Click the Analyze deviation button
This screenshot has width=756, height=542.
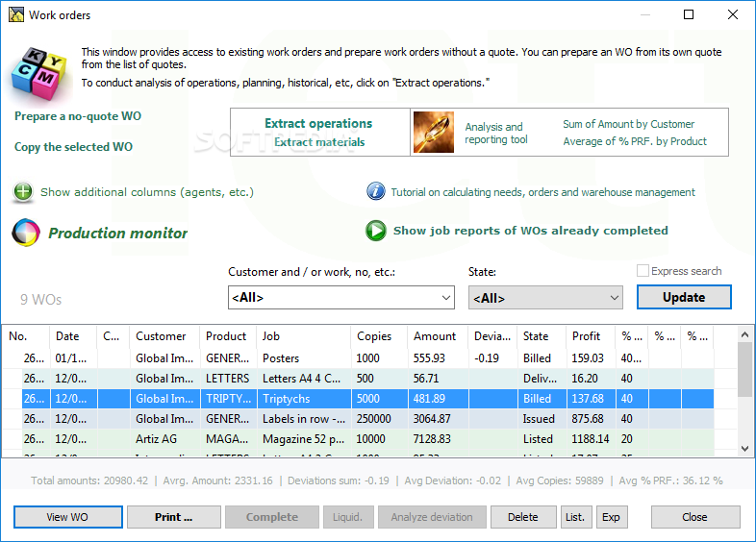pos(432,517)
